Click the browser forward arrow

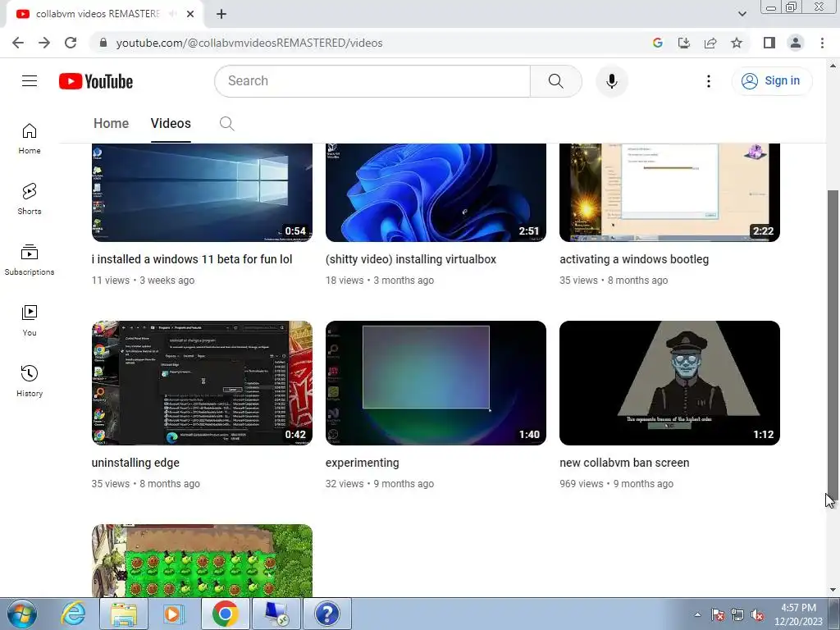tap(44, 43)
